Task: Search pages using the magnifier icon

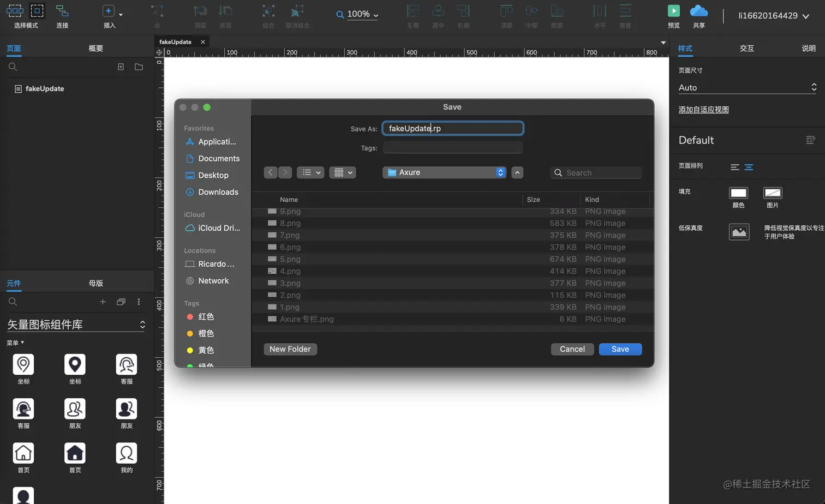Action: point(13,67)
